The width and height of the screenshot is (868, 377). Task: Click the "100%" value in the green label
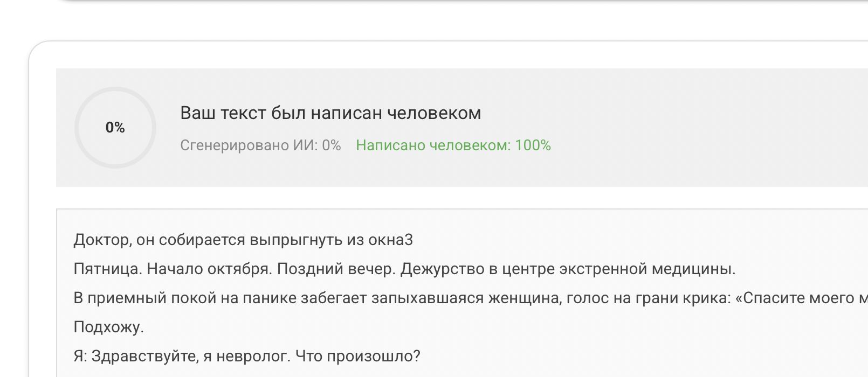[533, 145]
